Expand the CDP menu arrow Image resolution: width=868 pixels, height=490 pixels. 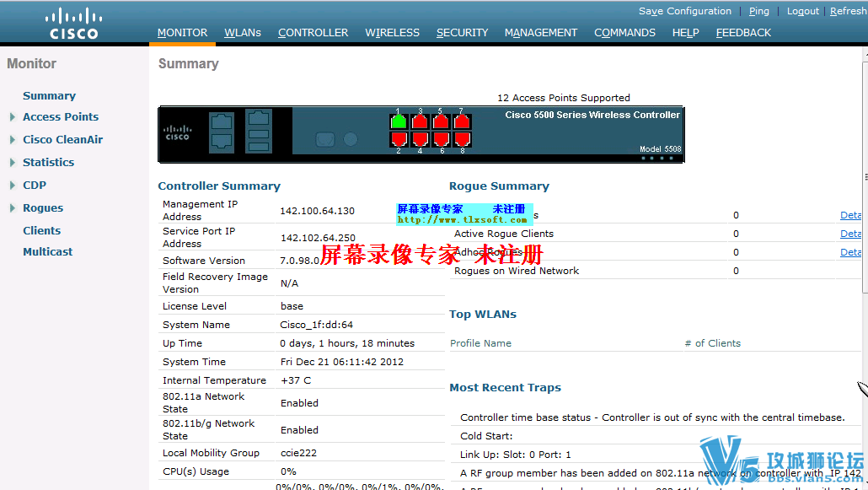tap(12, 186)
